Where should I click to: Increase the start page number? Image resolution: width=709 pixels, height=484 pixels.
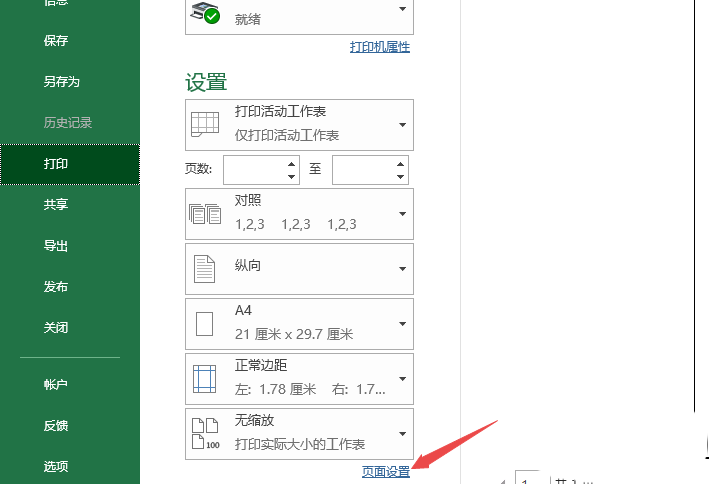point(292,164)
